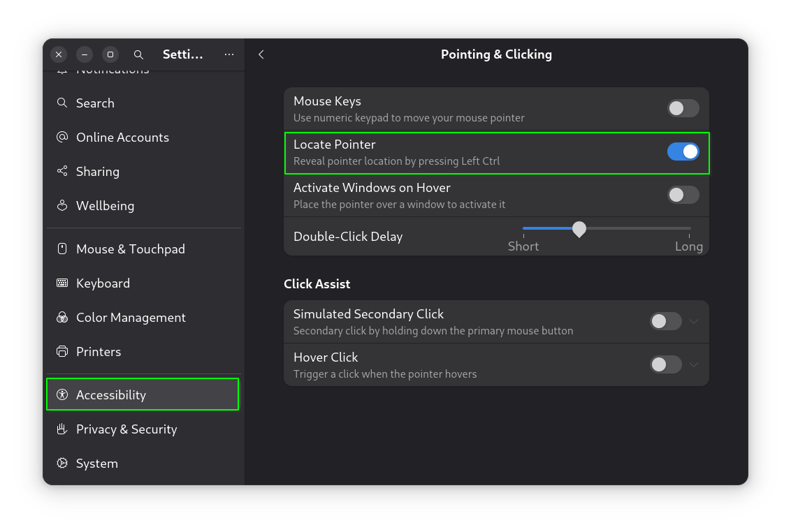Viewport: 791px width, 532px height.
Task: Enable Activate Windows on Hover switch
Action: [x=683, y=195]
